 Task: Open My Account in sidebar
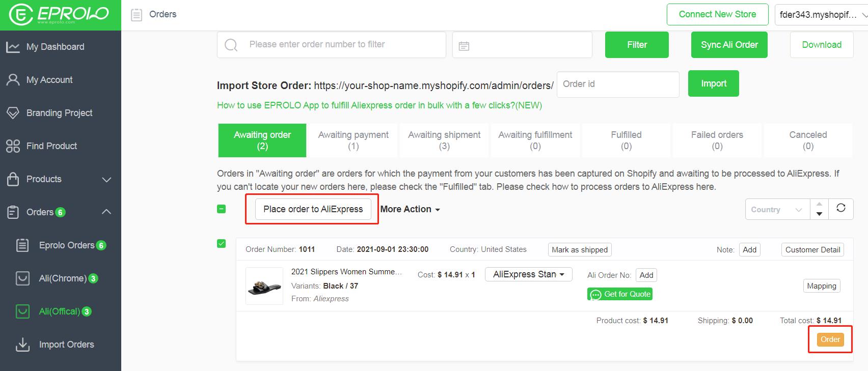click(49, 80)
